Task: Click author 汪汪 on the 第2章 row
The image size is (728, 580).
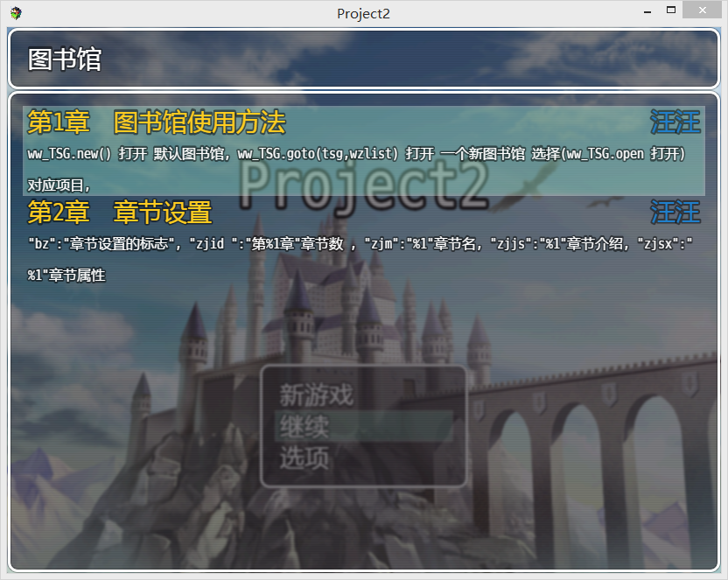Action: click(675, 213)
